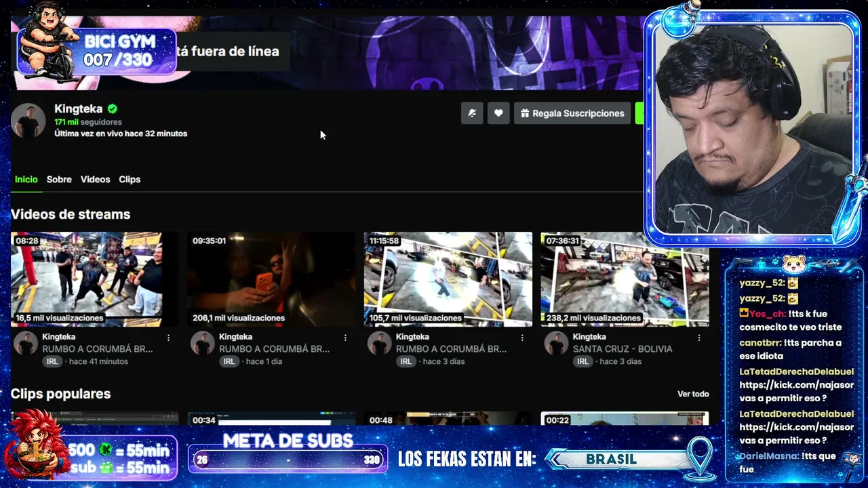
Task: Click Kingteka name above Santa Cruz - Bolivia title
Action: (589, 337)
